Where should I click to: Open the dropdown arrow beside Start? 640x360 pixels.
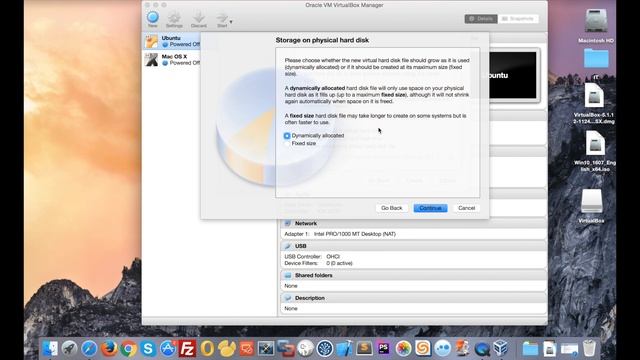coord(231,22)
